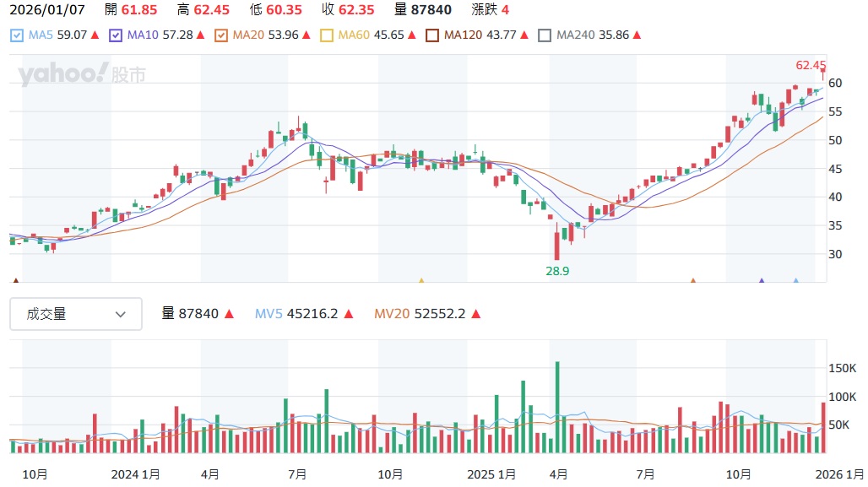Click the dark red triangle event marker

coord(14,281)
